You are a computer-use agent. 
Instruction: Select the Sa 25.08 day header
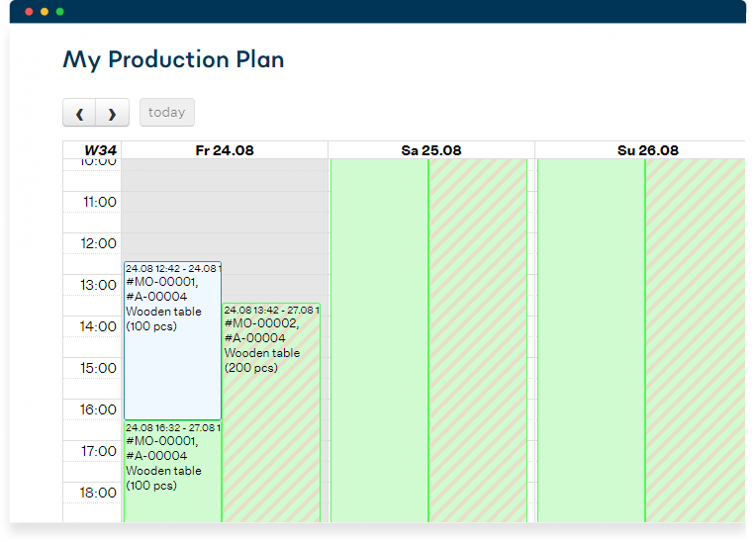pyautogui.click(x=431, y=150)
